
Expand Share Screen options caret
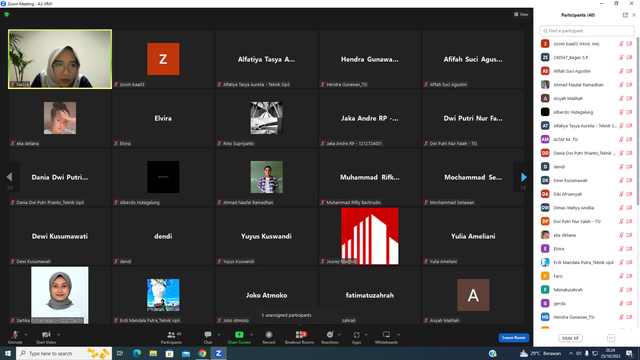click(251, 335)
